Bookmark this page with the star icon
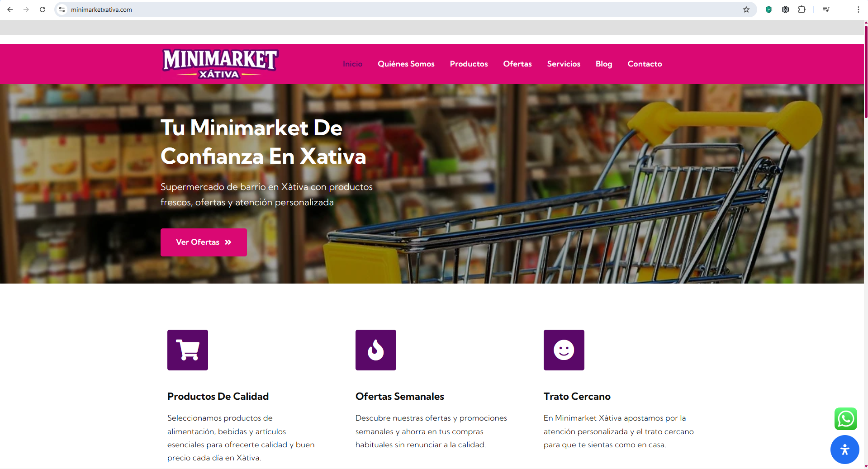Screen dimensions: 868x469 click(746, 9)
